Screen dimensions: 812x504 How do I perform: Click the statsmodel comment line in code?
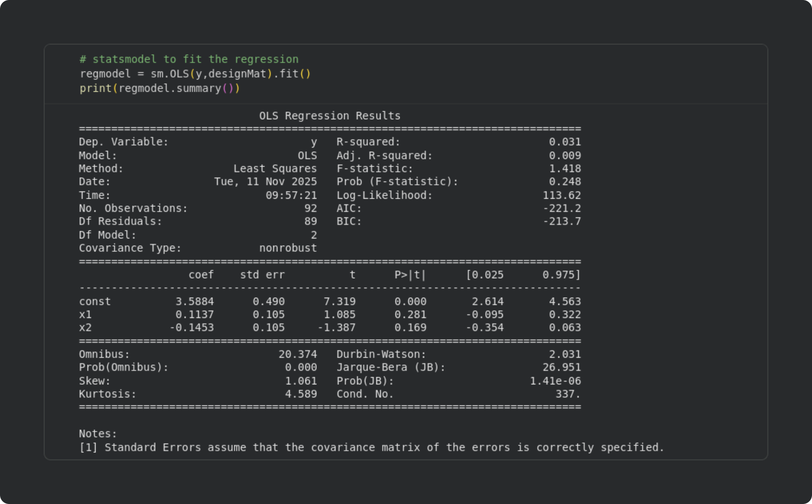point(189,59)
